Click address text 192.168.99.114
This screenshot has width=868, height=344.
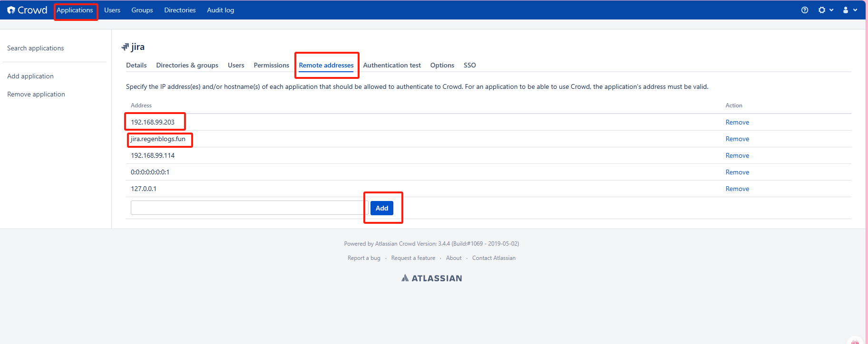[x=153, y=155]
